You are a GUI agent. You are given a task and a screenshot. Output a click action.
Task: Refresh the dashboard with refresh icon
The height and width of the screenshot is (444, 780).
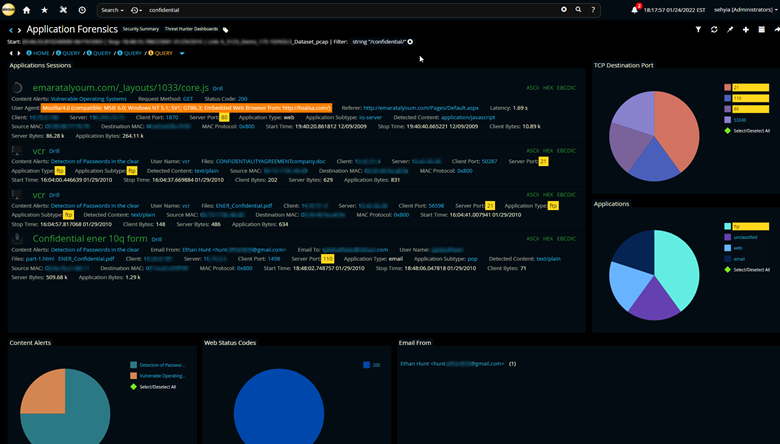714,30
